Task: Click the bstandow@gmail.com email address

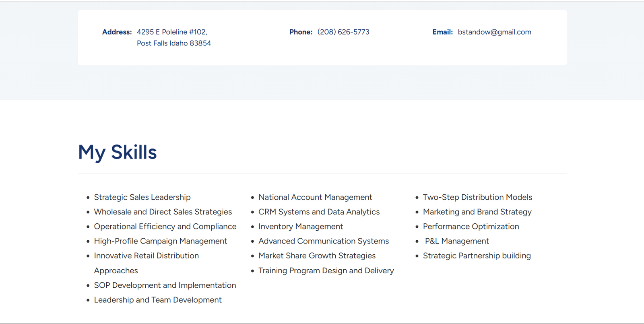Action: (x=494, y=32)
